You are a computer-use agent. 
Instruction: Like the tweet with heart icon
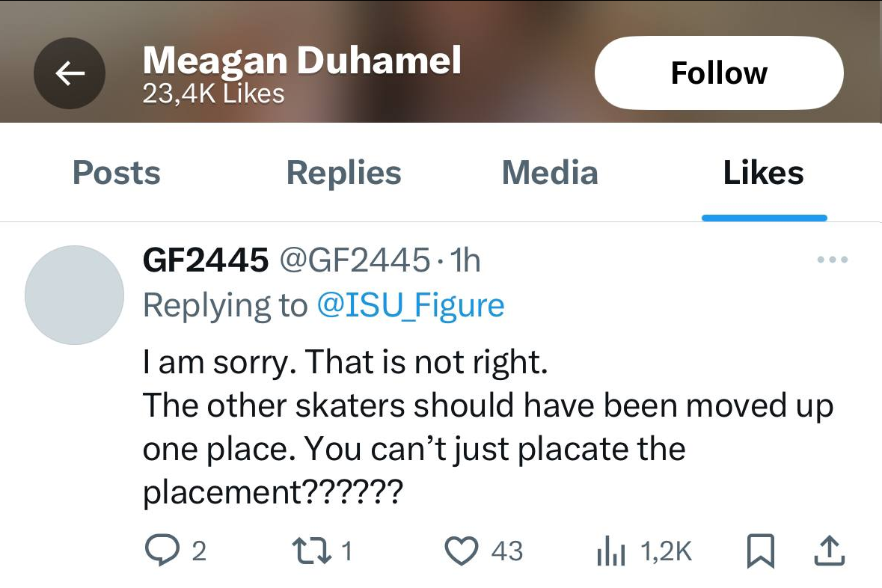click(462, 551)
